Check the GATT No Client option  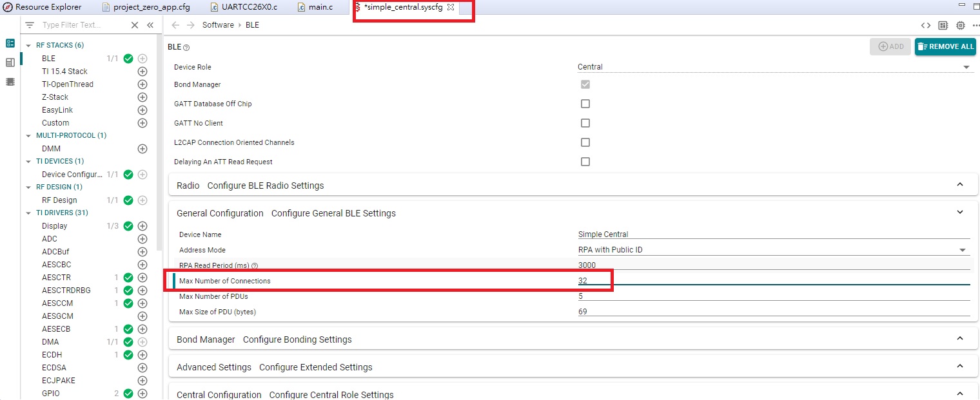[x=585, y=123]
